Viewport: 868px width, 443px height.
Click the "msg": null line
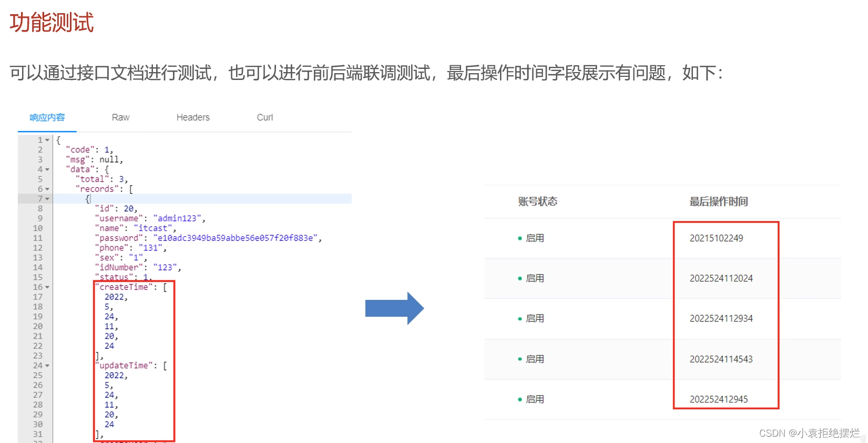(x=94, y=159)
